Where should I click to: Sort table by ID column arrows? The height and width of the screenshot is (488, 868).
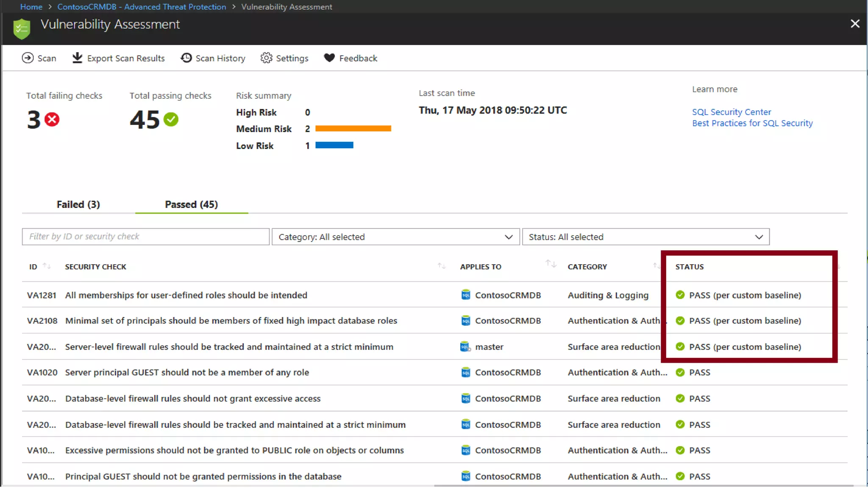pos(47,266)
